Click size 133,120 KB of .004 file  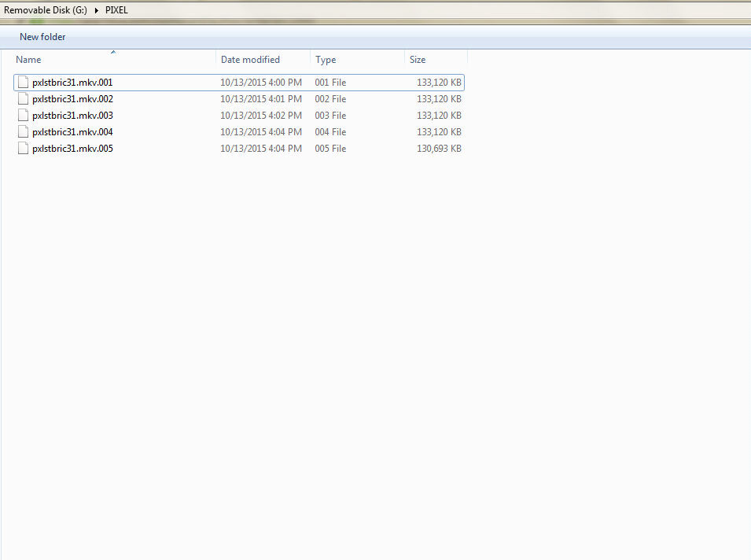440,132
